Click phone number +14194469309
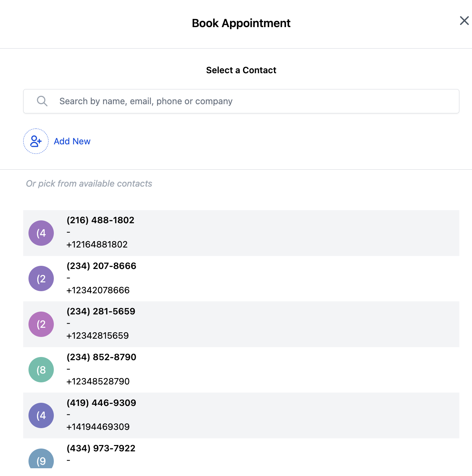Viewport: 472px width, 476px height. point(98,427)
